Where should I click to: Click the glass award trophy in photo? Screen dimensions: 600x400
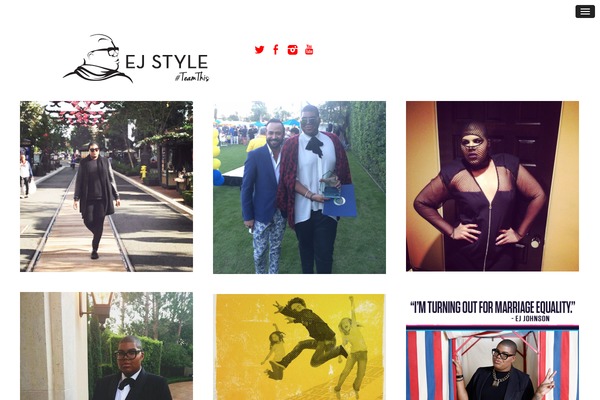click(331, 186)
